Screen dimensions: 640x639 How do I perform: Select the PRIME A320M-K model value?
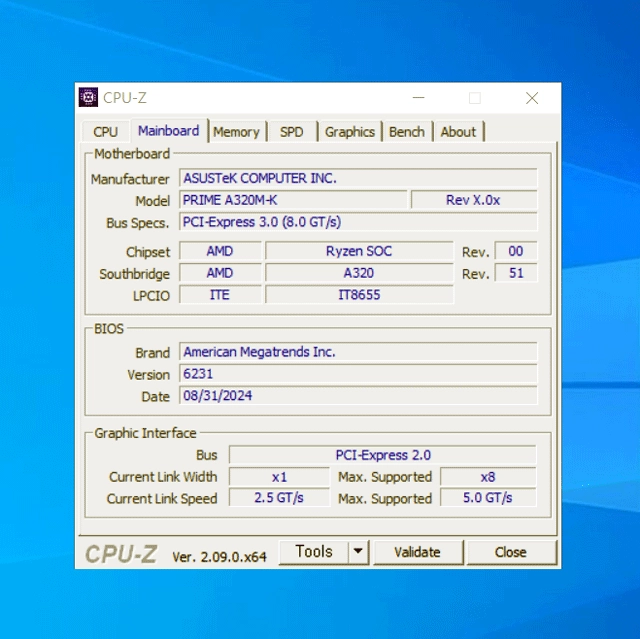(x=293, y=200)
